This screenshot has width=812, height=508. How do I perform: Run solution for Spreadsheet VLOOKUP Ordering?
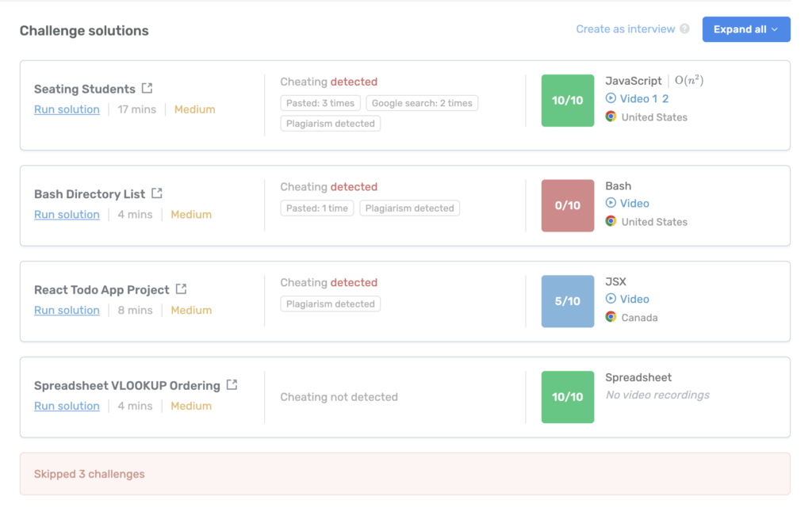pos(67,406)
